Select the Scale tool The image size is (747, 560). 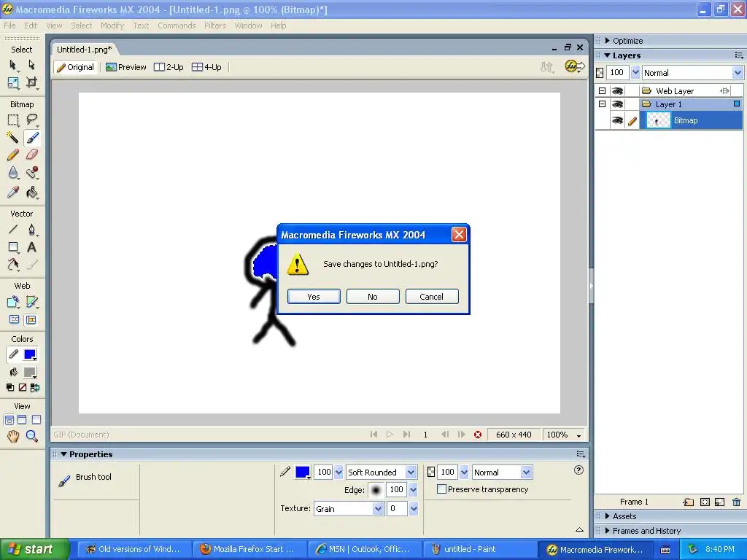pos(13,82)
